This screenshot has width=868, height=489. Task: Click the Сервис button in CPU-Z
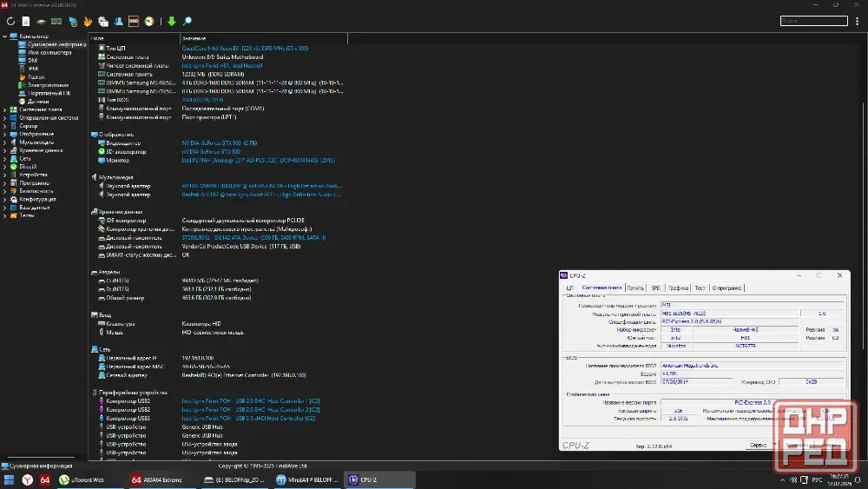pos(758,445)
